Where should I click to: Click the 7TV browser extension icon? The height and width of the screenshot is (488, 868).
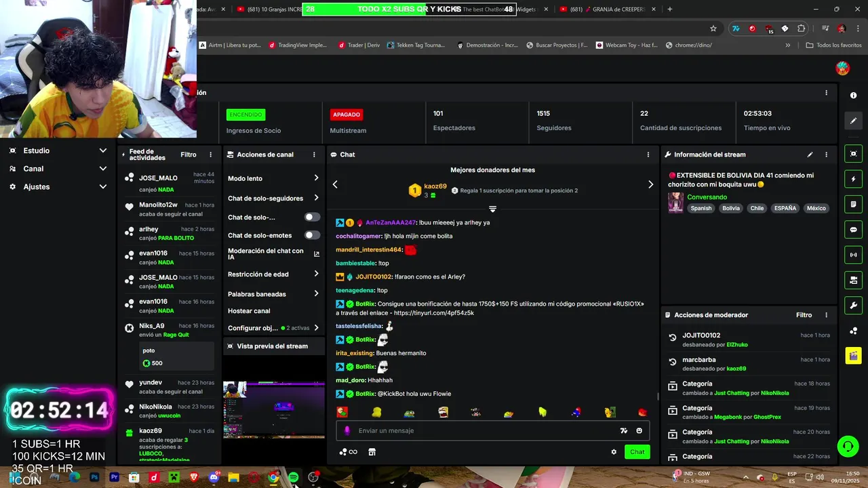click(735, 28)
